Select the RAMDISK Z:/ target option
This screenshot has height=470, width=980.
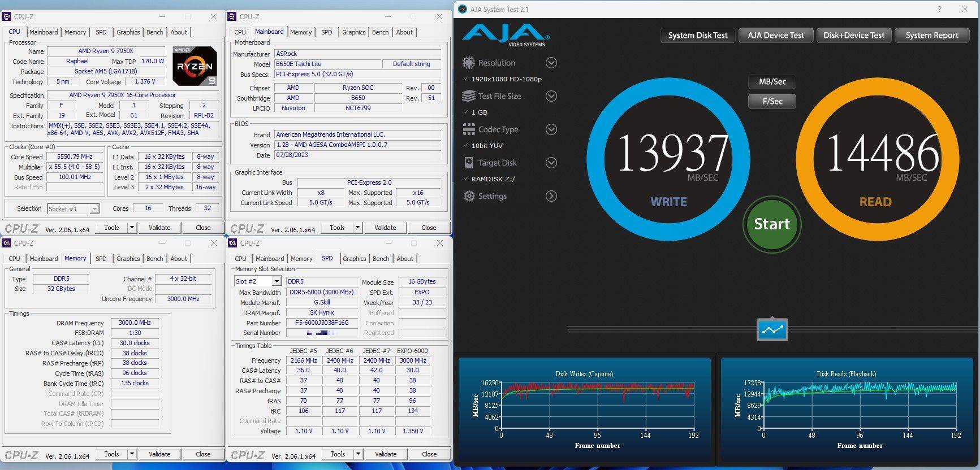493,179
